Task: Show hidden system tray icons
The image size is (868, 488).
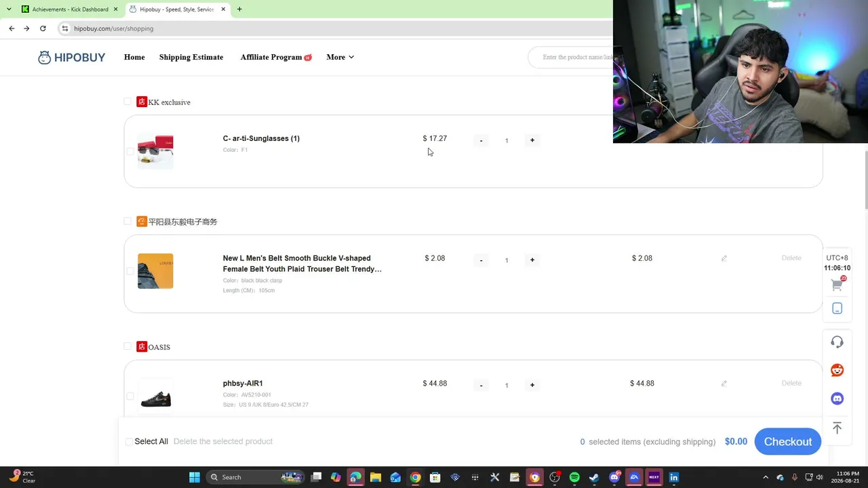Action: point(766,477)
